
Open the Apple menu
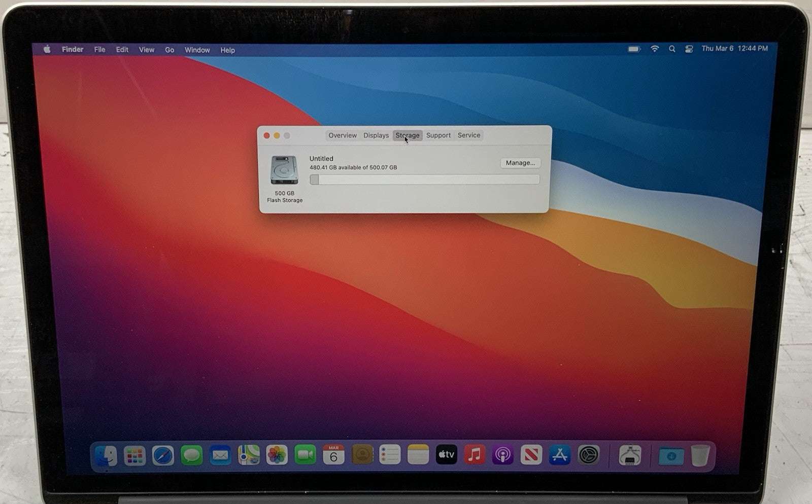click(x=47, y=49)
